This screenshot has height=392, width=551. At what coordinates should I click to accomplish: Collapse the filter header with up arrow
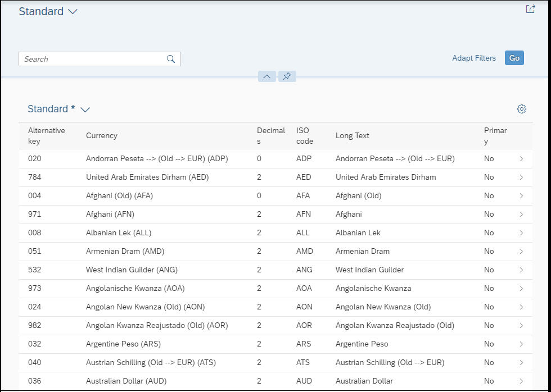[x=267, y=76]
